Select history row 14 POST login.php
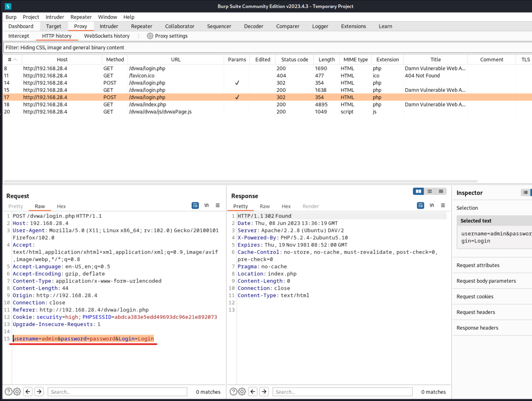 tap(267, 83)
